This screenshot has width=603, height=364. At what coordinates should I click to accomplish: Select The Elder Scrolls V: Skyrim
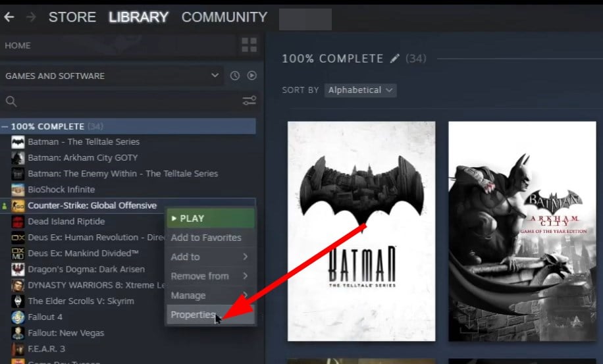tap(81, 301)
